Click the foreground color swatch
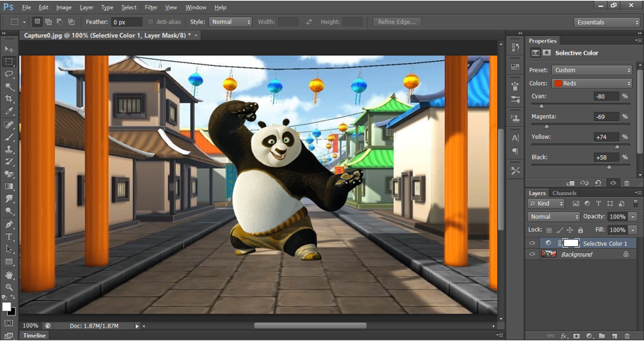The image size is (644, 341). [x=6, y=306]
